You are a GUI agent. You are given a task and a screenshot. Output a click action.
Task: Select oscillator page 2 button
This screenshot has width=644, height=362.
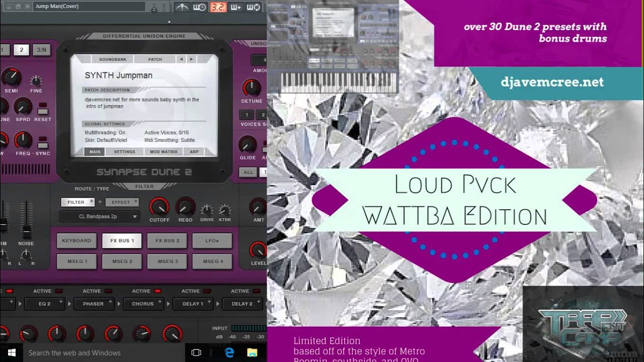(21, 50)
